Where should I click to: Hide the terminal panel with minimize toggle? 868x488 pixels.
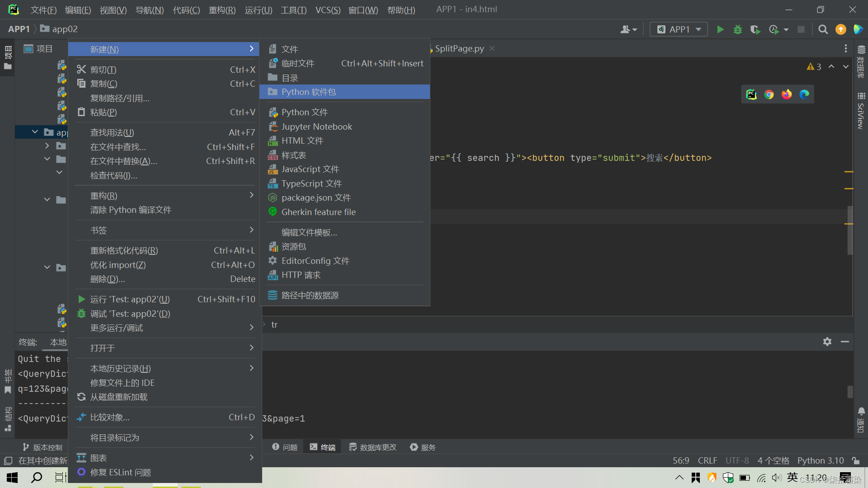(846, 342)
